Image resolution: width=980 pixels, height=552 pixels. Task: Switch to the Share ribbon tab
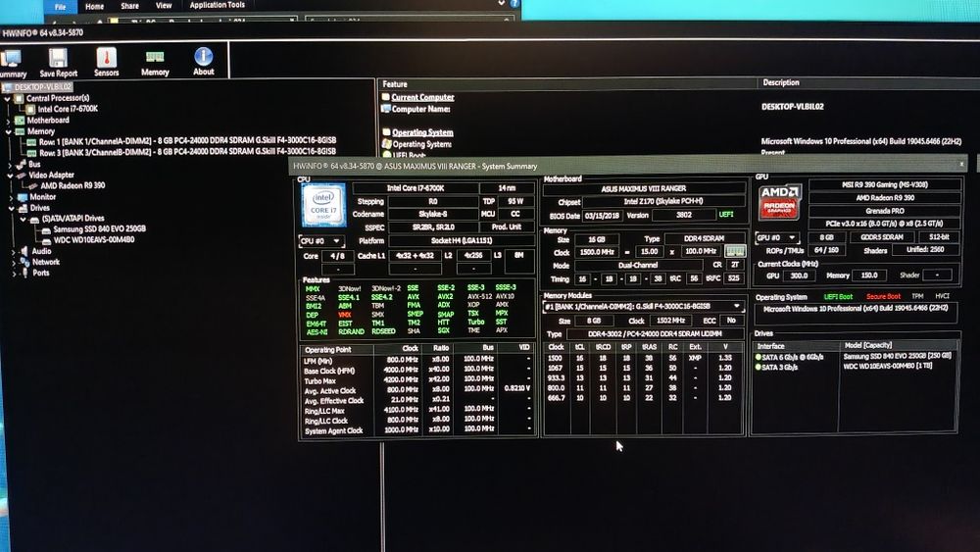[x=129, y=6]
